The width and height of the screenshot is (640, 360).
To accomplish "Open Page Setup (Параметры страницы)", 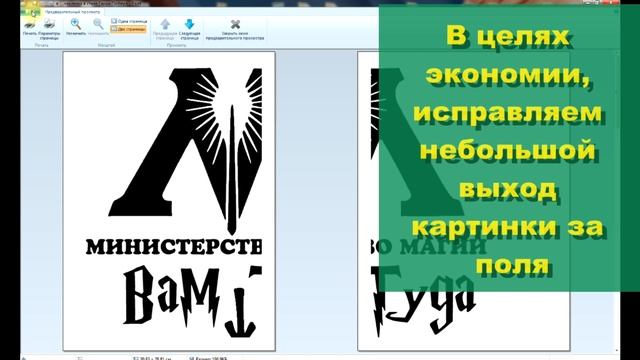I will [x=49, y=29].
